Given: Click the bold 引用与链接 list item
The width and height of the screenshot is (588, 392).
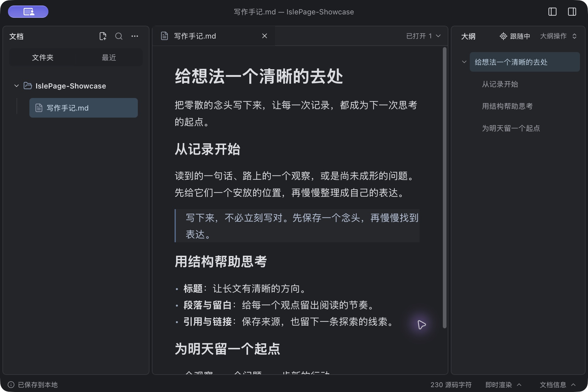Looking at the screenshot, I should (x=208, y=322).
